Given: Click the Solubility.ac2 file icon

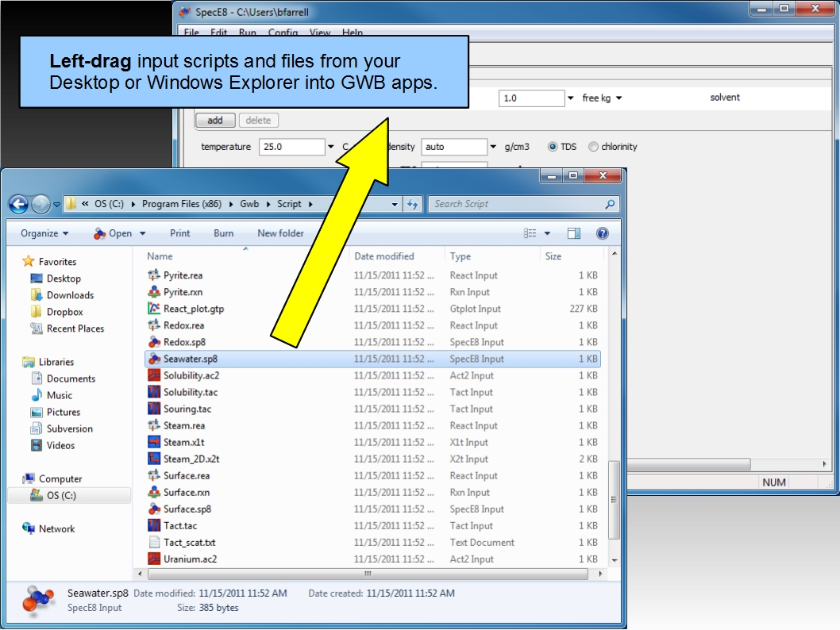Looking at the screenshot, I should click(154, 375).
